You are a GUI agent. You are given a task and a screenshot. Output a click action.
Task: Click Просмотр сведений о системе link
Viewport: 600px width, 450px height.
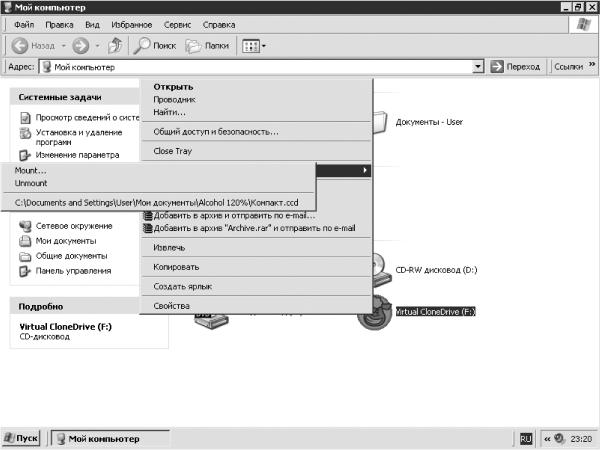pyautogui.click(x=87, y=117)
